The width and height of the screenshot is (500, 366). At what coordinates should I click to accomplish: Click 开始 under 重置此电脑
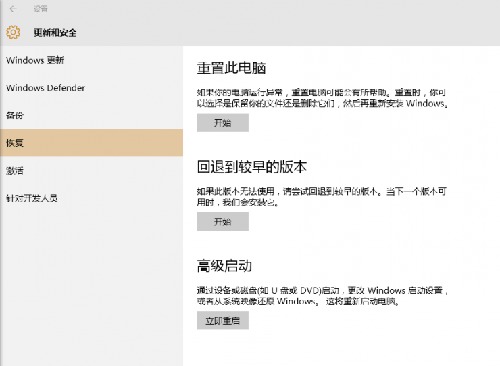coord(223,123)
